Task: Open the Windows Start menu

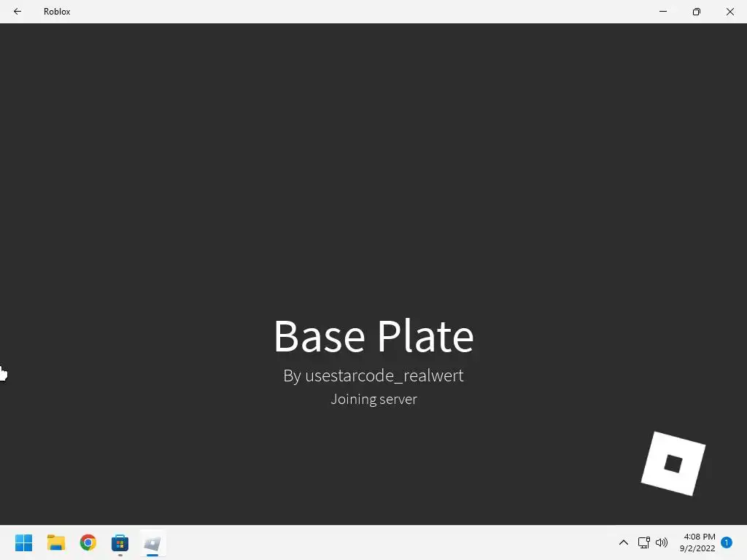Action: pyautogui.click(x=24, y=542)
